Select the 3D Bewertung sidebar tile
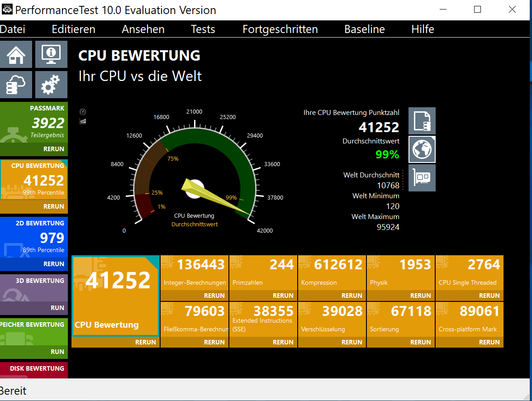Screen dimensions: 532x401 pyautogui.click(x=34, y=288)
